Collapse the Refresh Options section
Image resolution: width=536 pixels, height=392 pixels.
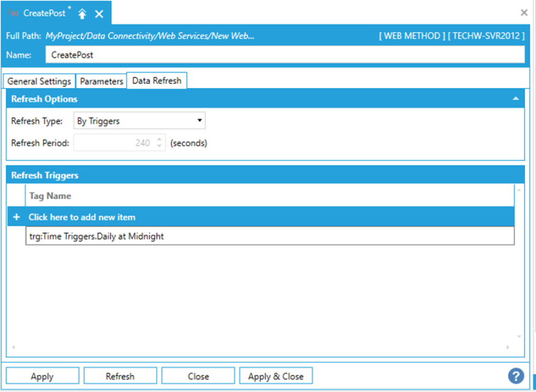(x=516, y=98)
